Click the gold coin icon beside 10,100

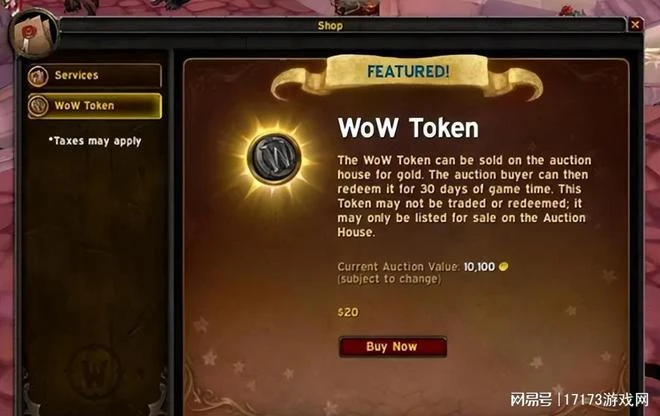[x=503, y=267]
